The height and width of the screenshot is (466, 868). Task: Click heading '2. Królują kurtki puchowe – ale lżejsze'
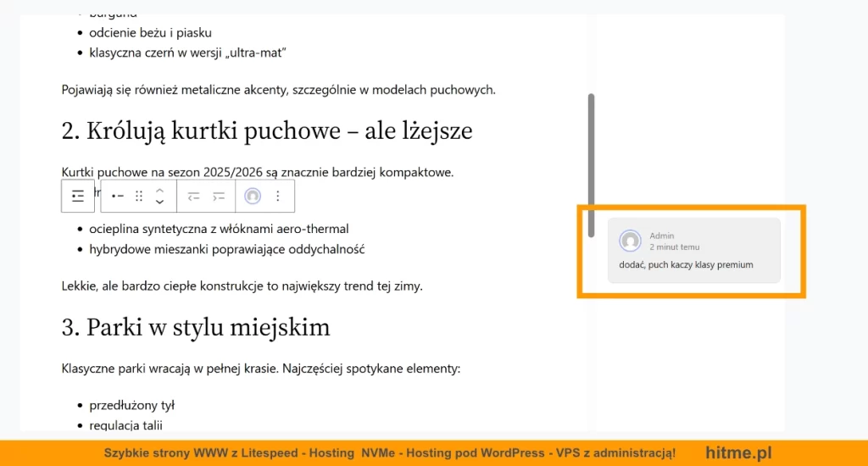(x=267, y=131)
